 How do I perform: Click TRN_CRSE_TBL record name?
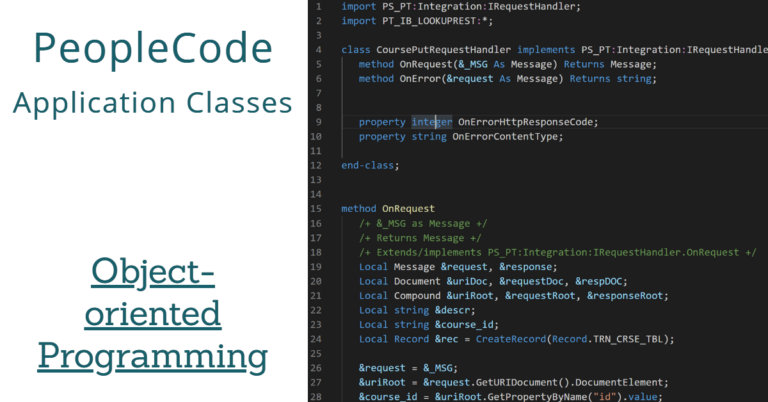point(627,339)
